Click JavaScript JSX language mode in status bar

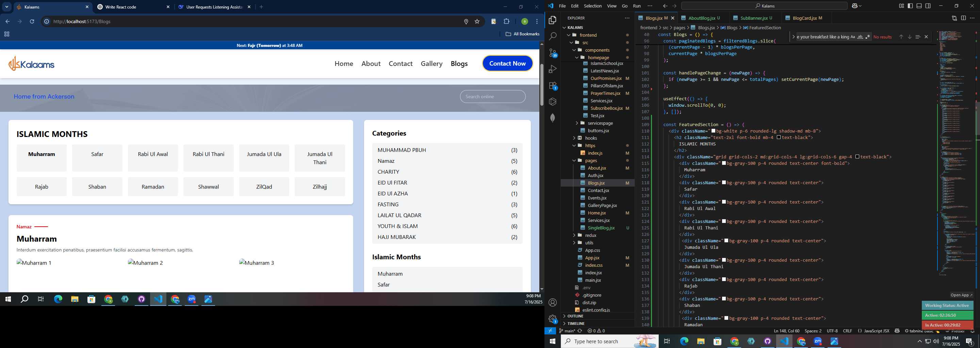click(x=876, y=331)
